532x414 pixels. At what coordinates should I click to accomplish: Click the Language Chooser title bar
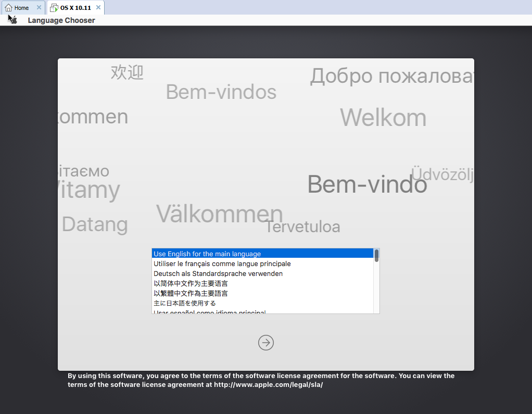(61, 20)
